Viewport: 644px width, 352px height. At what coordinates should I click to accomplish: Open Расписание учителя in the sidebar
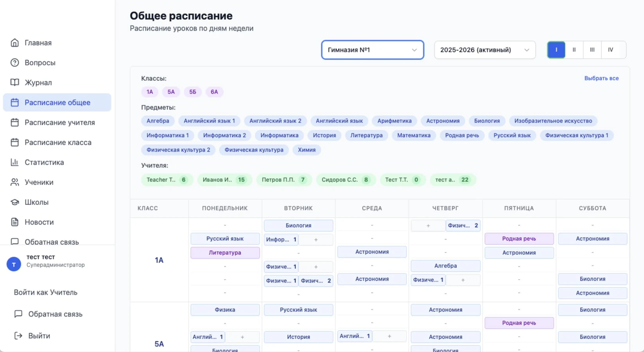[57, 122]
